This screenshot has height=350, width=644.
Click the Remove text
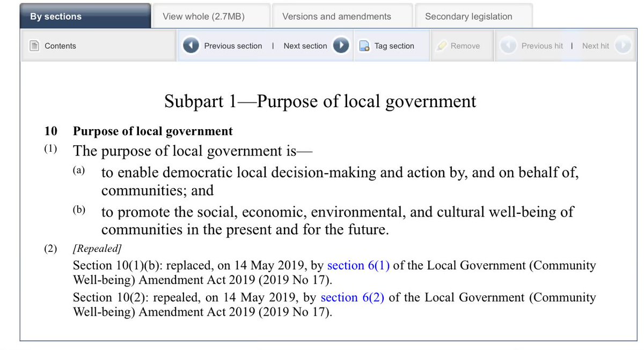point(465,46)
